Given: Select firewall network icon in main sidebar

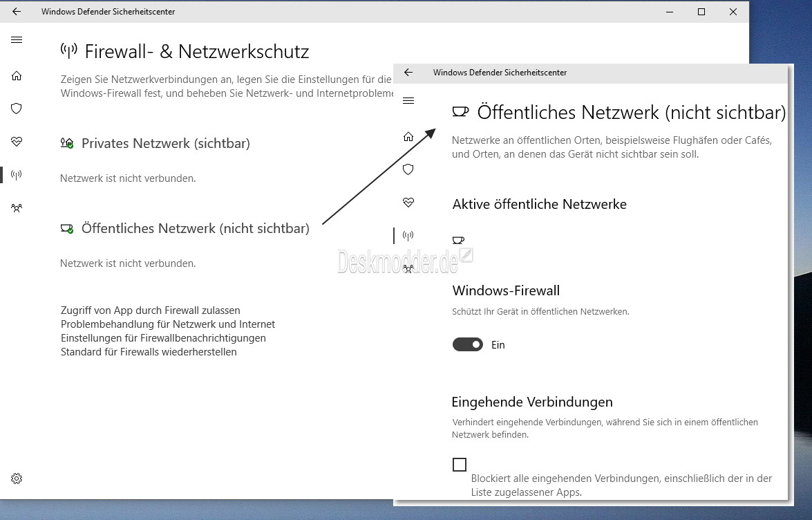Looking at the screenshot, I should click(x=17, y=174).
